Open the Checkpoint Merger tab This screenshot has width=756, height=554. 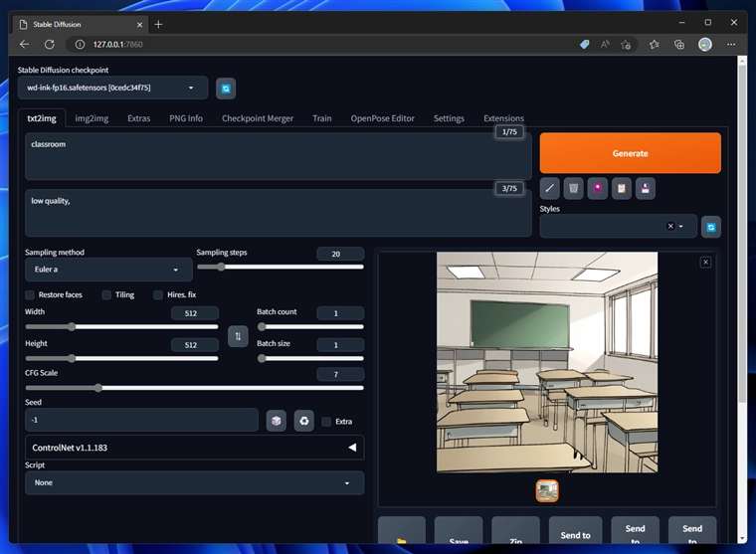(x=258, y=118)
